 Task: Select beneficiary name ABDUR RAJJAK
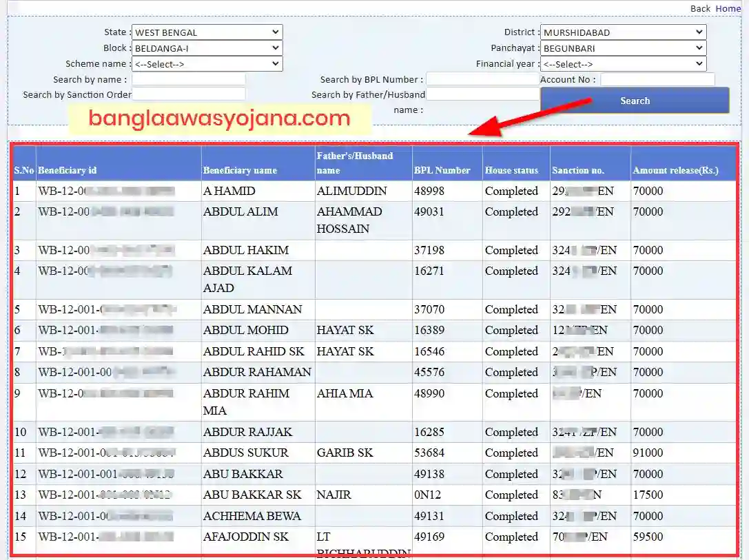pyautogui.click(x=247, y=432)
